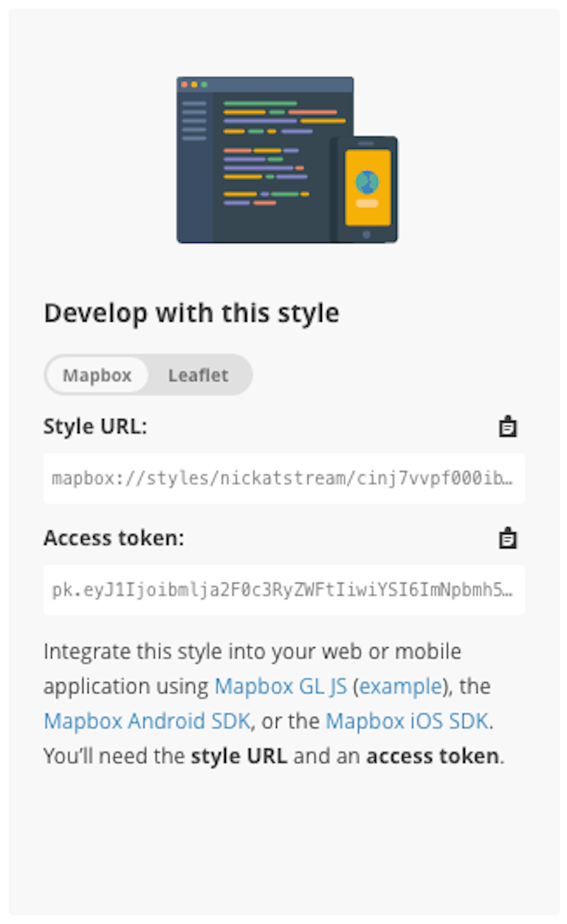The image size is (567, 924).
Task: Click the red dot in illustrated code window
Action: [x=185, y=84]
